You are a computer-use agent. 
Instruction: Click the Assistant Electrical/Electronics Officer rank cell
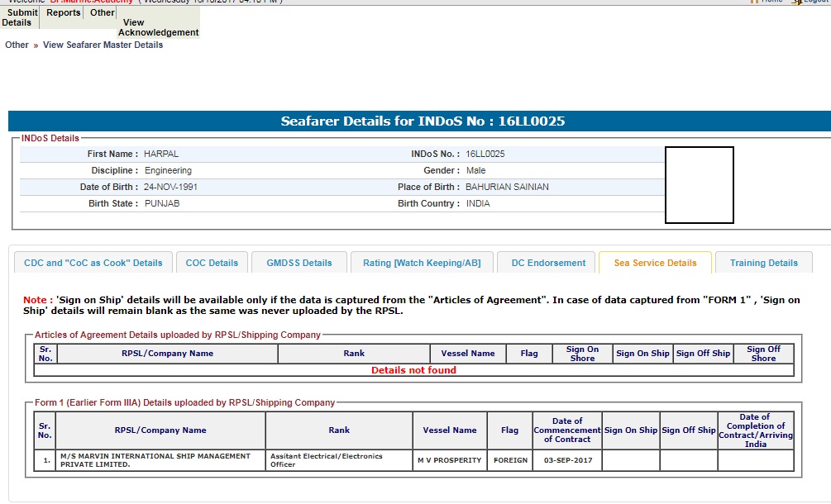click(x=338, y=460)
